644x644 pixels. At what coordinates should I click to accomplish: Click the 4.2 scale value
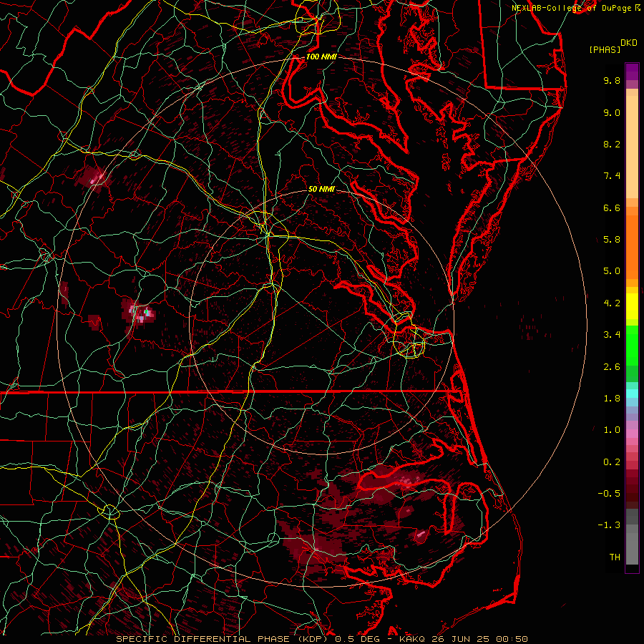click(612, 303)
